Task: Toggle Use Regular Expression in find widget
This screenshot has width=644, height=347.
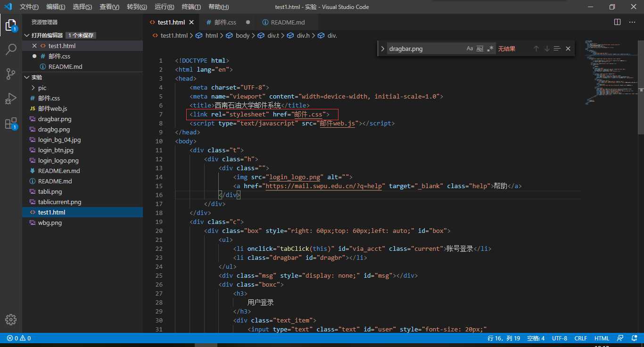Action: pyautogui.click(x=490, y=49)
